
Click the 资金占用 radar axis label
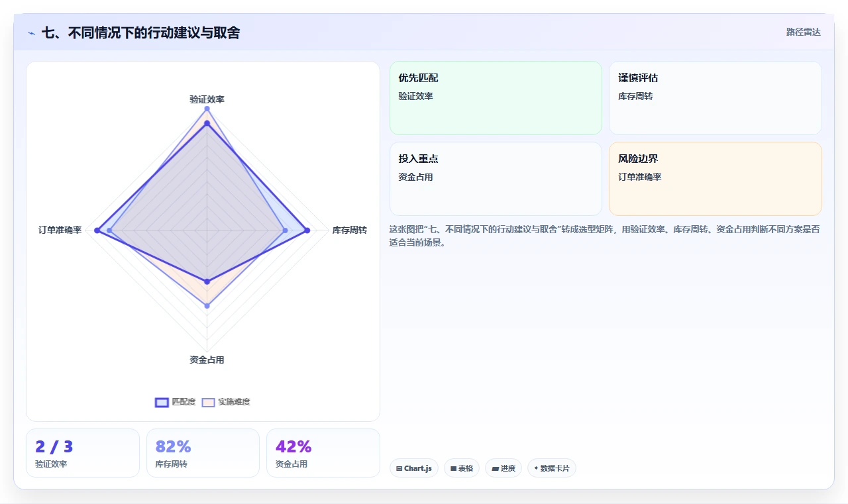click(207, 360)
